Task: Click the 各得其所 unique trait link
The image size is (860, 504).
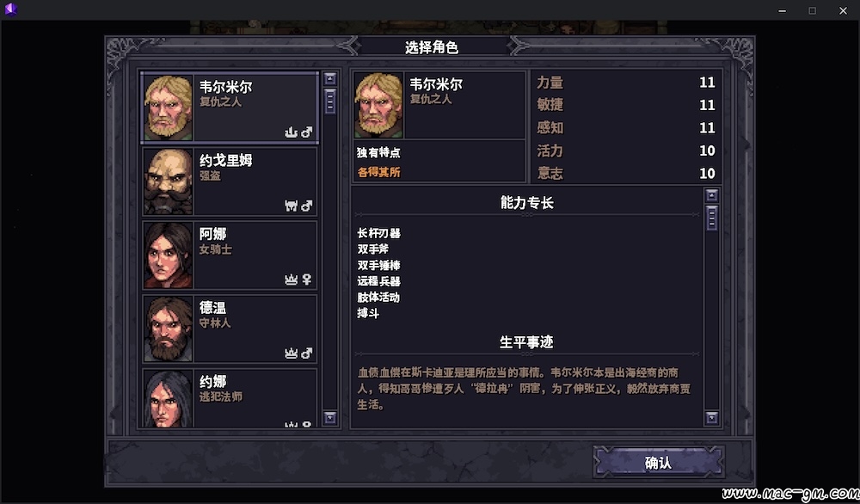Action: click(379, 172)
